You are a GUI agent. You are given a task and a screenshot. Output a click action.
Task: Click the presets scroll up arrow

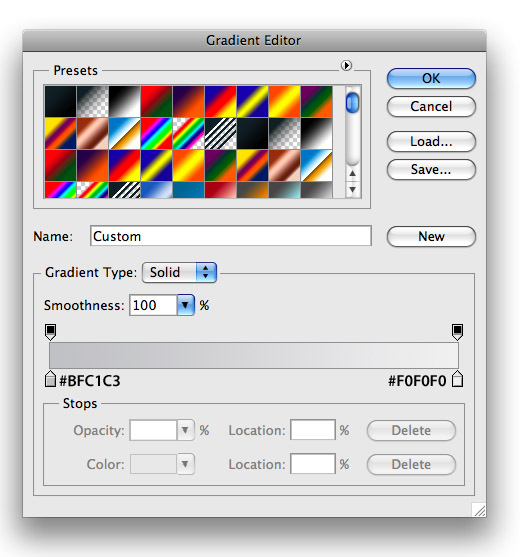click(x=352, y=173)
